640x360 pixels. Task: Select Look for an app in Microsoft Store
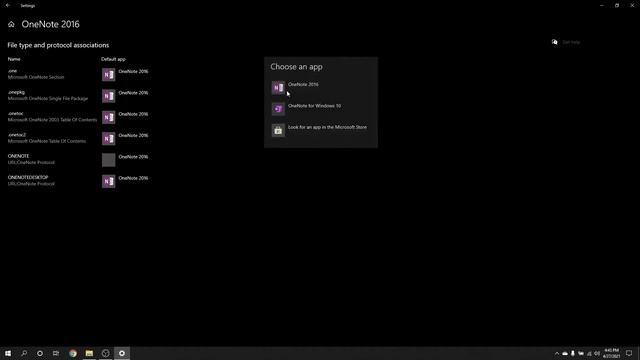tap(321, 130)
